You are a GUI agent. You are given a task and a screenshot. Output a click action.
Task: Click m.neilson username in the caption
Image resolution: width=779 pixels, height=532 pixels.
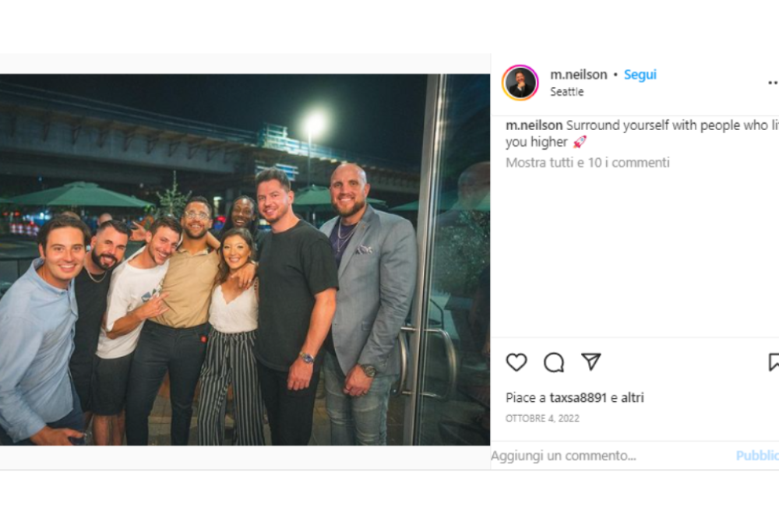pyautogui.click(x=534, y=125)
